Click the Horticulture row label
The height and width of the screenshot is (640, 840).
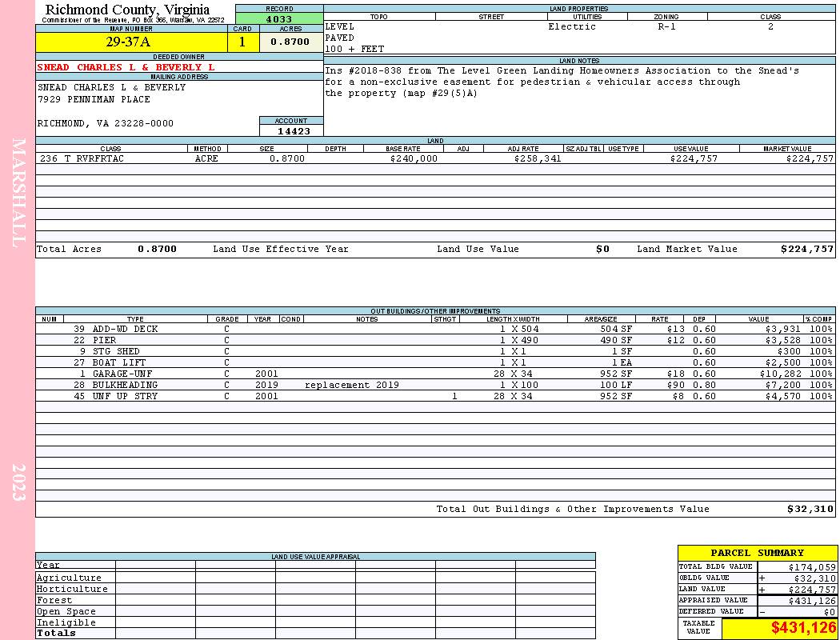click(72, 589)
